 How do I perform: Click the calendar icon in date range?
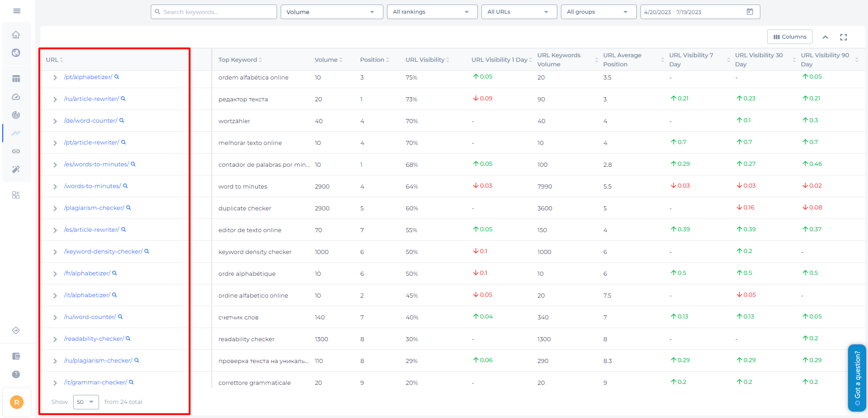(x=750, y=12)
